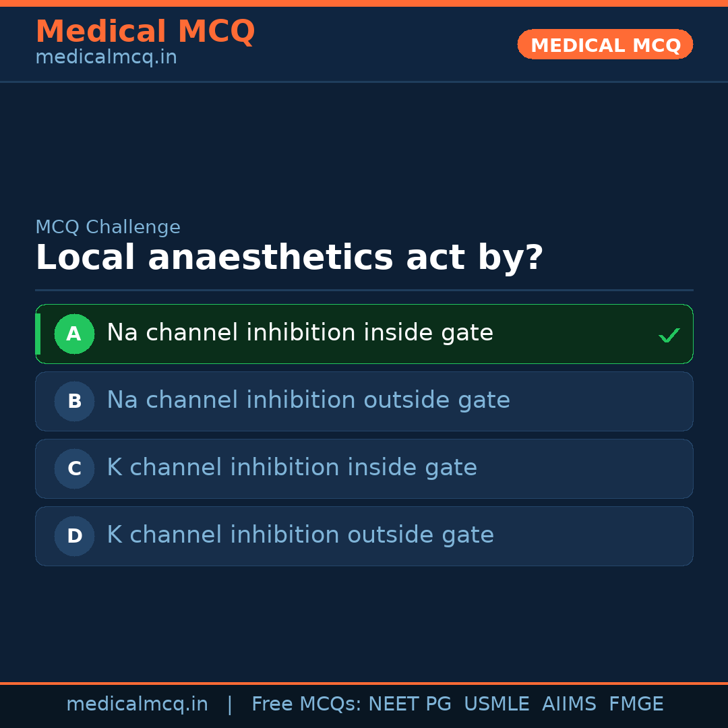Open the Medical MCQ header title

point(145,31)
